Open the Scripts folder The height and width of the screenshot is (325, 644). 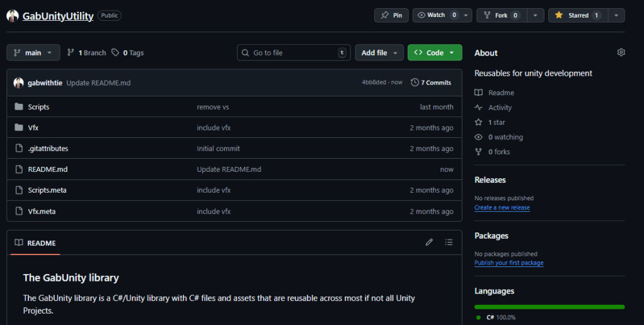(38, 107)
